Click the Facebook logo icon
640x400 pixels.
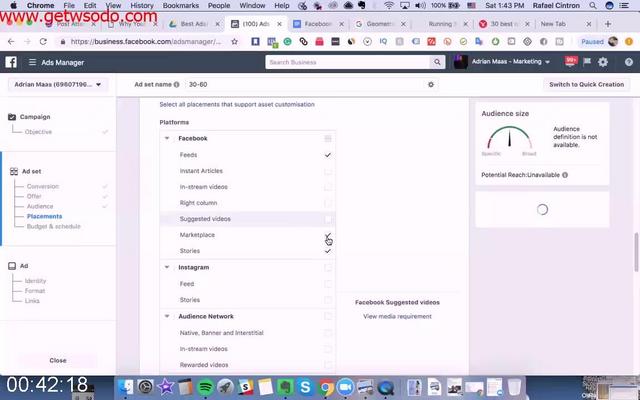[x=11, y=62]
